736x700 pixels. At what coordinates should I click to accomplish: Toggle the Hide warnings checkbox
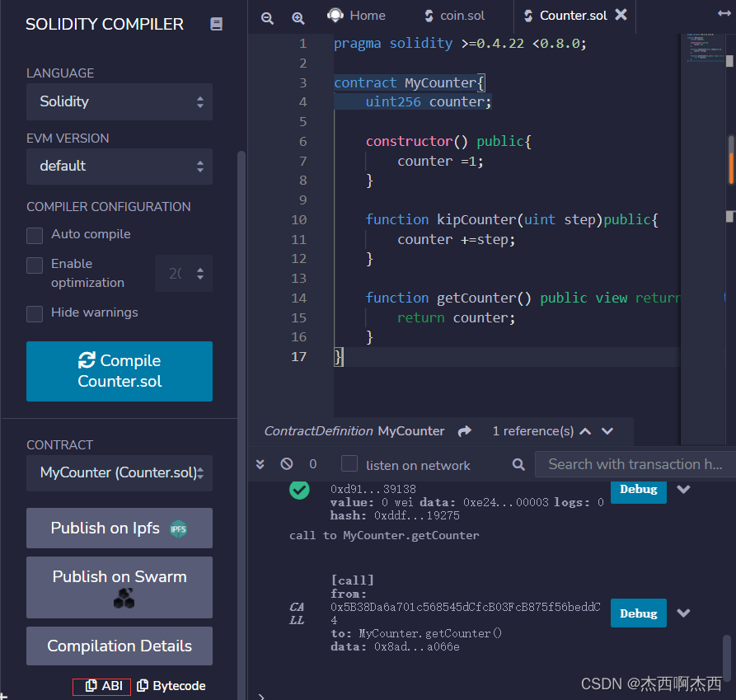pyautogui.click(x=35, y=313)
